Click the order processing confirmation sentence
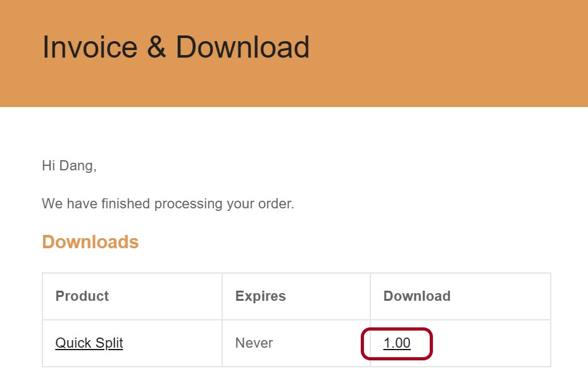The width and height of the screenshot is (588, 392). [x=168, y=204]
